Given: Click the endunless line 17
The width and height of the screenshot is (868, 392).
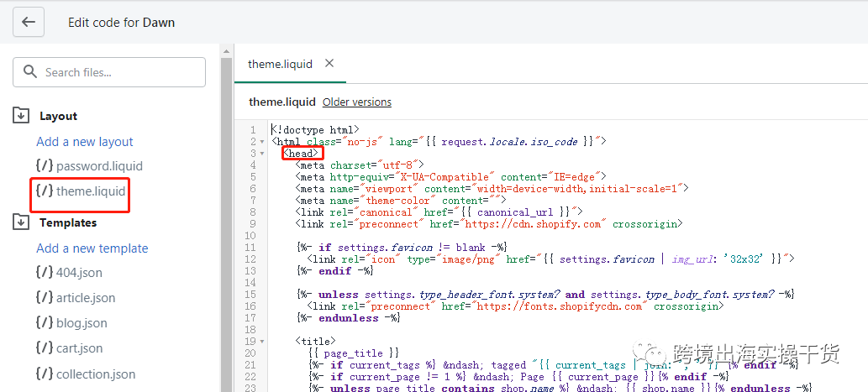Looking at the screenshot, I should tap(348, 318).
